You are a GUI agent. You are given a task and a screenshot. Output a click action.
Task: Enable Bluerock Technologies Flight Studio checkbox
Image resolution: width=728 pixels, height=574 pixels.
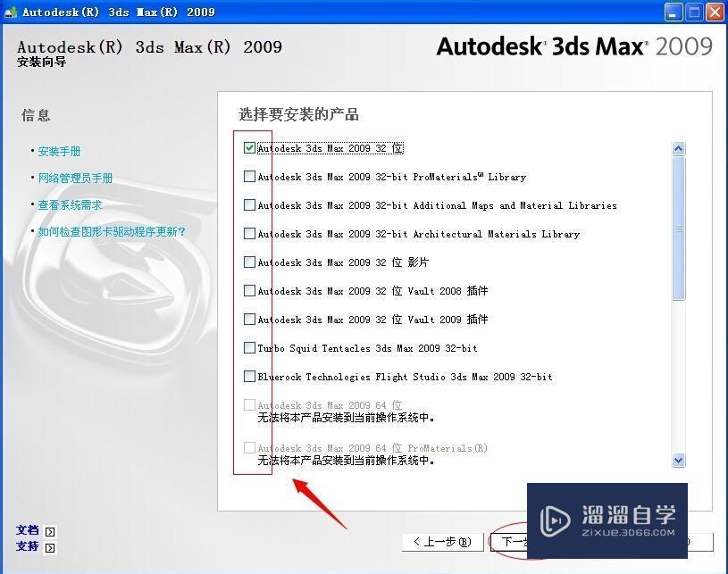point(250,377)
